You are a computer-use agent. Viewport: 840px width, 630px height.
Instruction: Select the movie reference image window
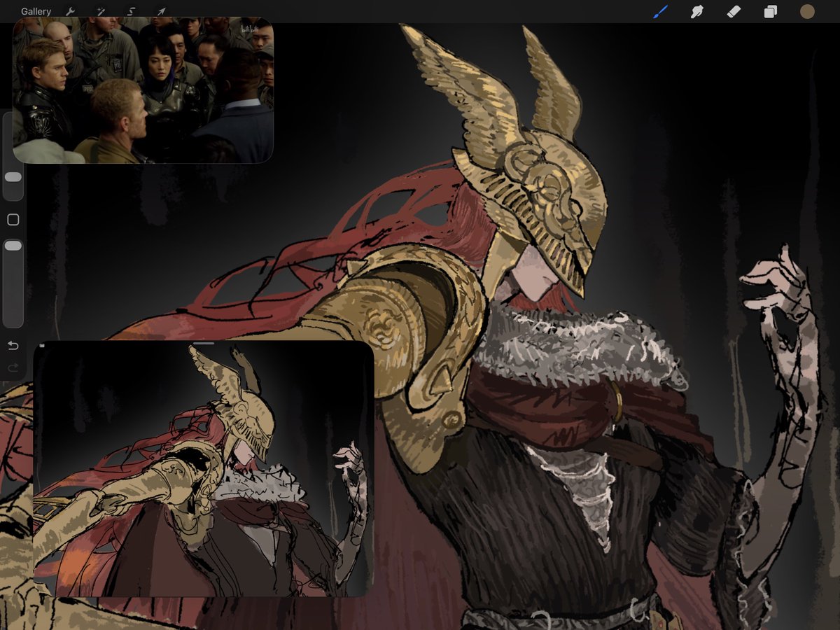(x=143, y=90)
